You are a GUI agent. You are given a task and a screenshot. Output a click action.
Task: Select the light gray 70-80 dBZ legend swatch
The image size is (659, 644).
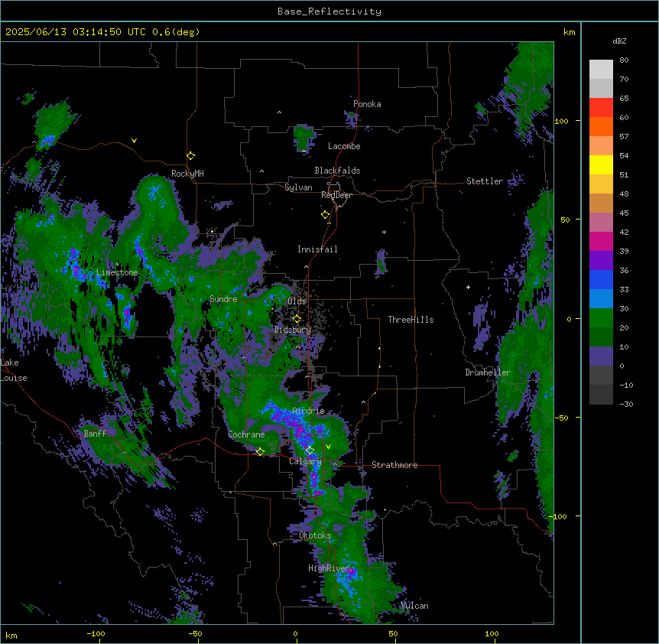pyautogui.click(x=601, y=70)
